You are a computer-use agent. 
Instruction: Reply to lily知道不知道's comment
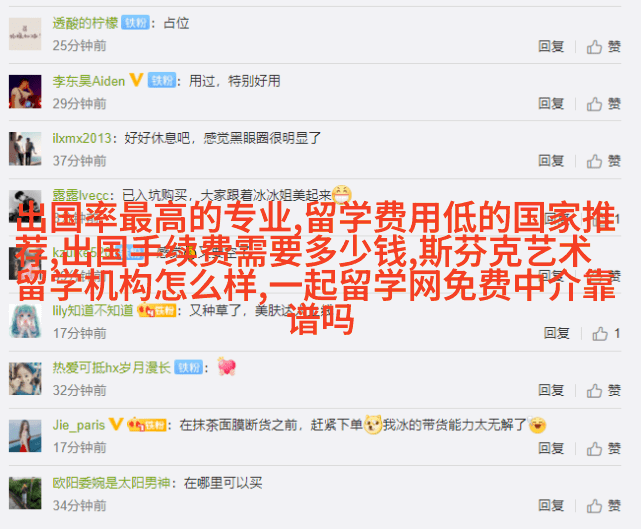[x=557, y=333]
